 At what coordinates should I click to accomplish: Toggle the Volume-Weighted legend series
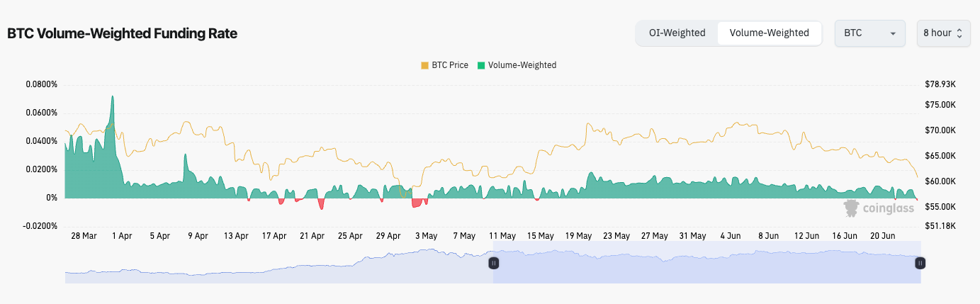(522, 65)
